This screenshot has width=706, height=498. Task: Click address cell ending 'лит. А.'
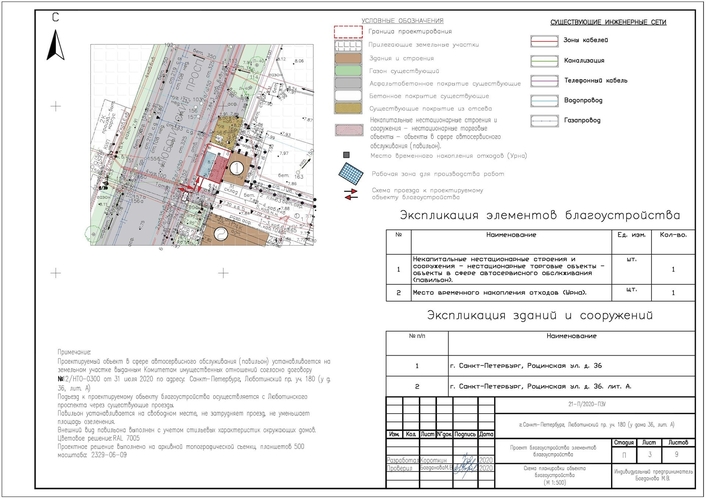571,386
